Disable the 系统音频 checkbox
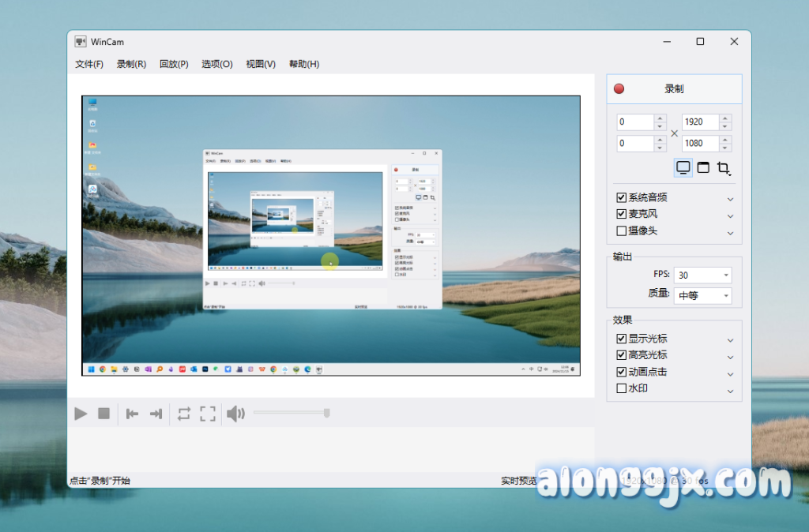This screenshot has height=532, width=809. point(621,197)
